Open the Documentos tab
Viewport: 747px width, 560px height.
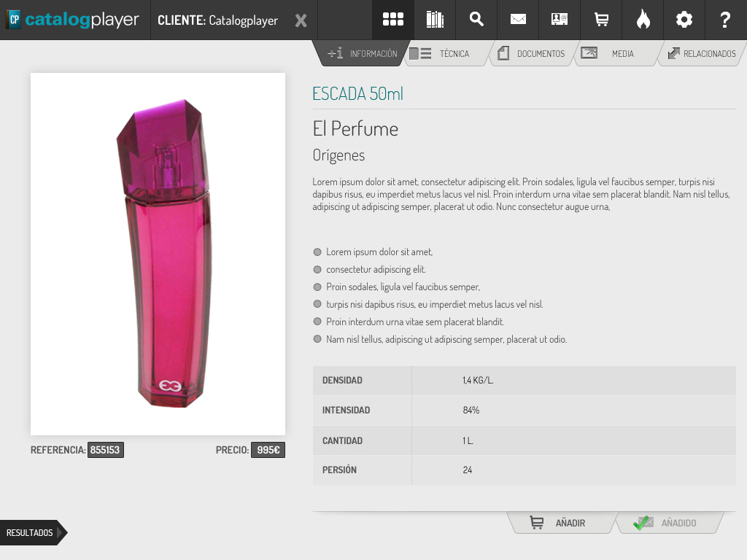coord(532,53)
